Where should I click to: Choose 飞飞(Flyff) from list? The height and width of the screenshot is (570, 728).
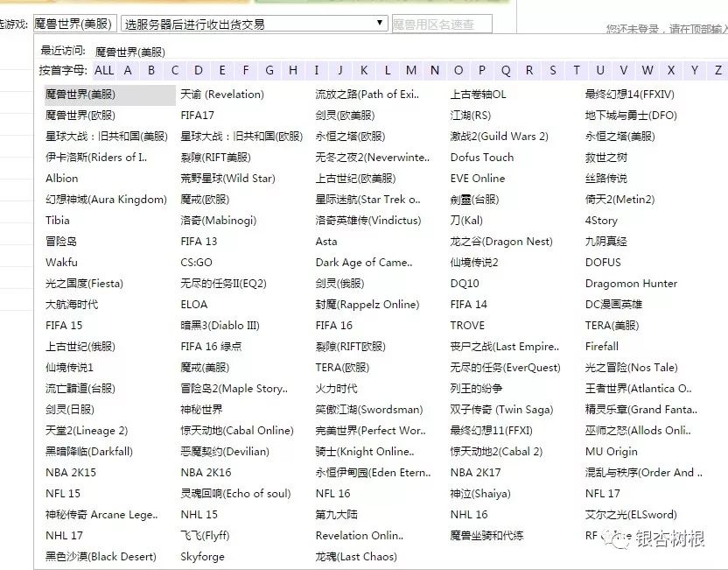click(206, 536)
